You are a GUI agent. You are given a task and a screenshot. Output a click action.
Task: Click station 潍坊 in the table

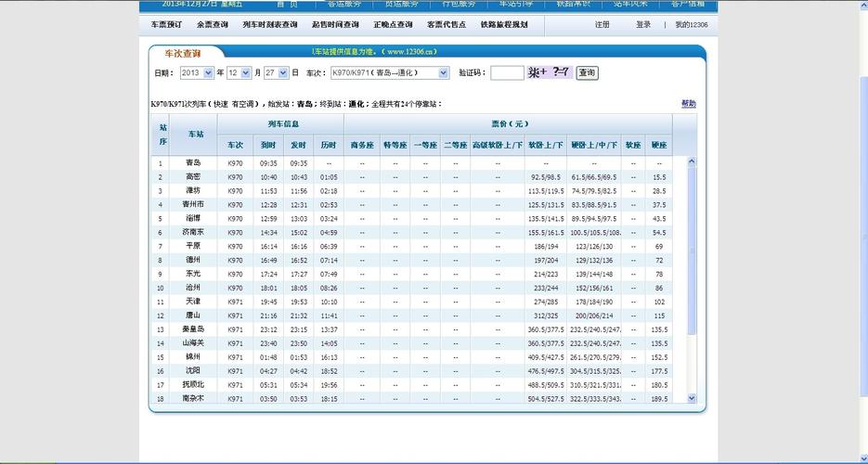pyautogui.click(x=193, y=191)
